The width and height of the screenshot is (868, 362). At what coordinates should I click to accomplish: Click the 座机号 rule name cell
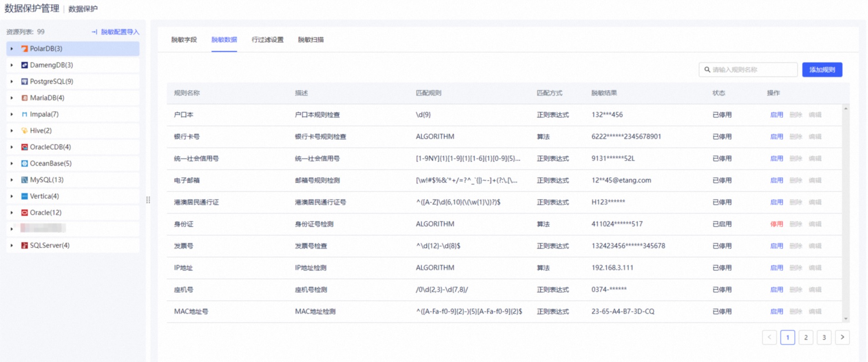[183, 290]
